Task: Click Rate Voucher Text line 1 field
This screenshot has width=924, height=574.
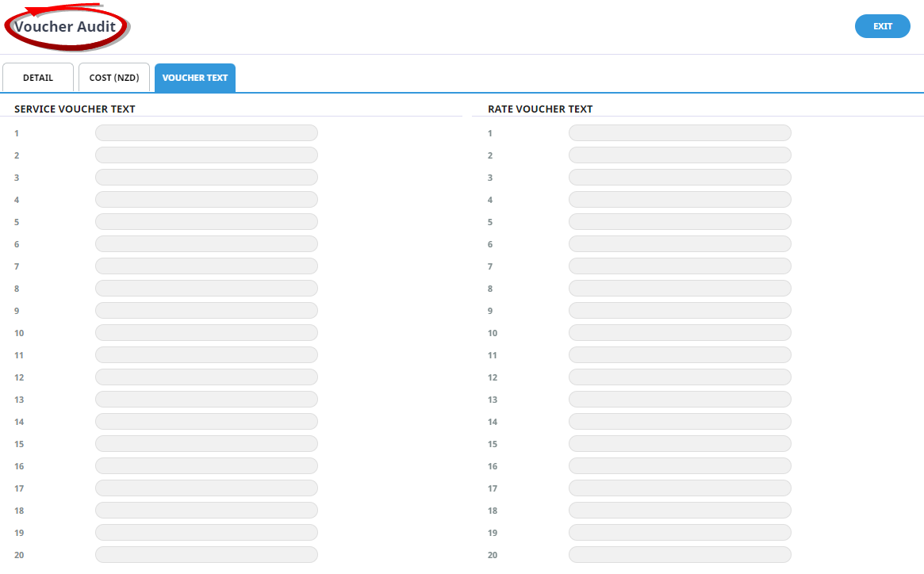Action: pyautogui.click(x=680, y=133)
